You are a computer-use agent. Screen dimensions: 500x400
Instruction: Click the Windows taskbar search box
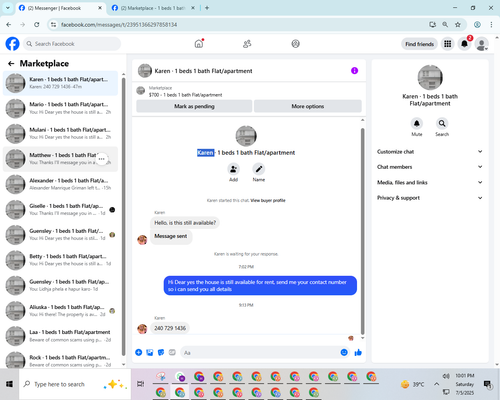point(75,384)
